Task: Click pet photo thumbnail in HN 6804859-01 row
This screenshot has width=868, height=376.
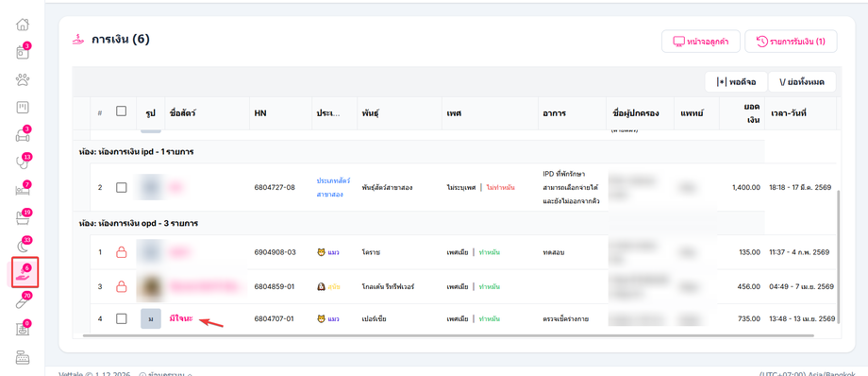Action: click(x=151, y=286)
